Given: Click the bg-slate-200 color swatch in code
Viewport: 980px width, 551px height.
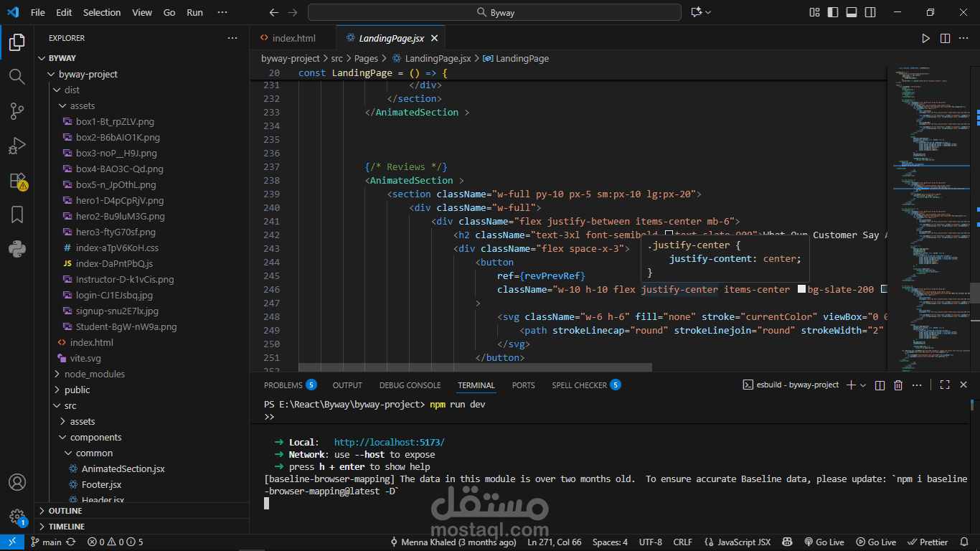Looking at the screenshot, I should point(802,289).
